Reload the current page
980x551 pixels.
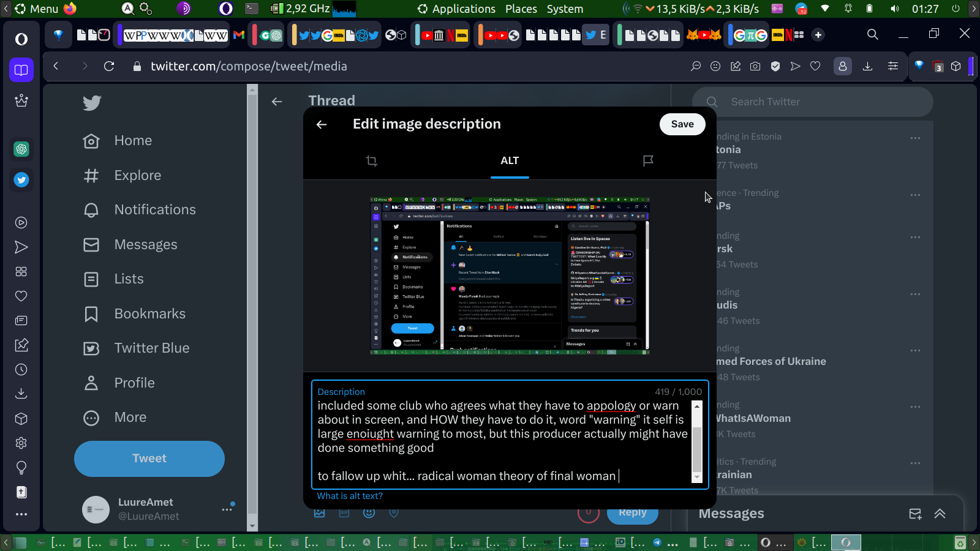[109, 66]
